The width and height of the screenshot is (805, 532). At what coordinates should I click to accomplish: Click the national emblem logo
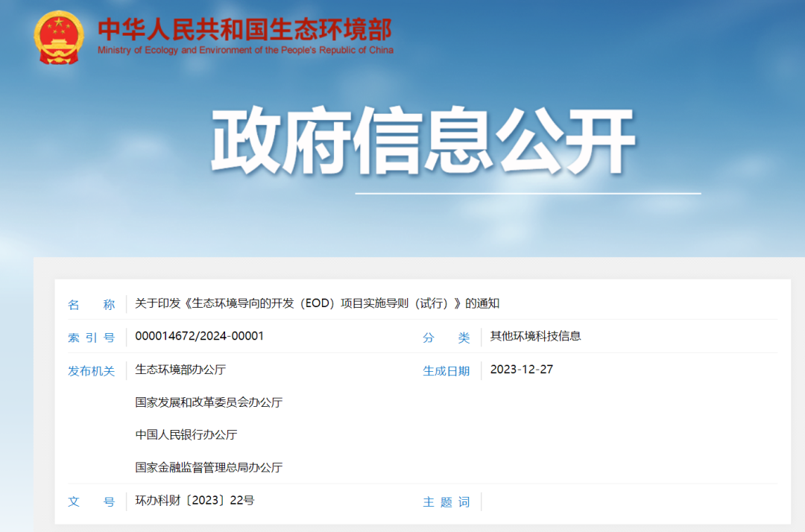pyautogui.click(x=59, y=37)
